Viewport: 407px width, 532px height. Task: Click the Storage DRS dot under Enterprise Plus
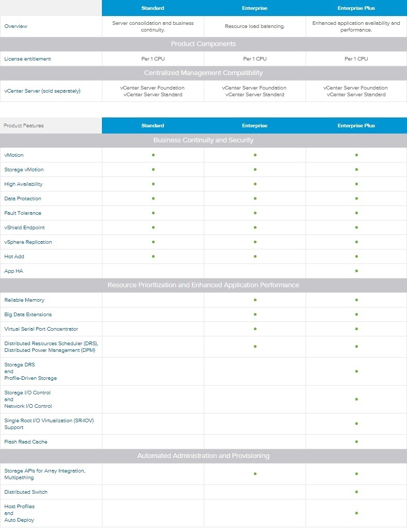point(356,372)
